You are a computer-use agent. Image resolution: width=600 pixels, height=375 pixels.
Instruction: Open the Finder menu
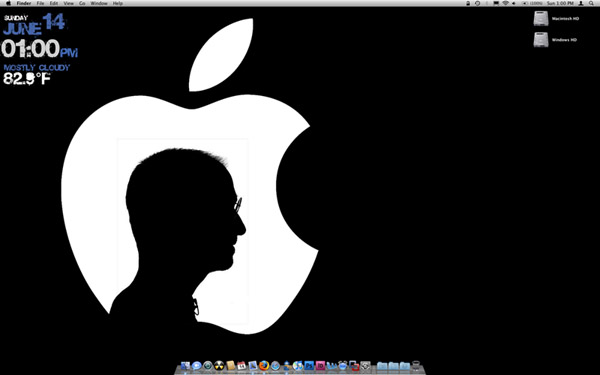24,3
